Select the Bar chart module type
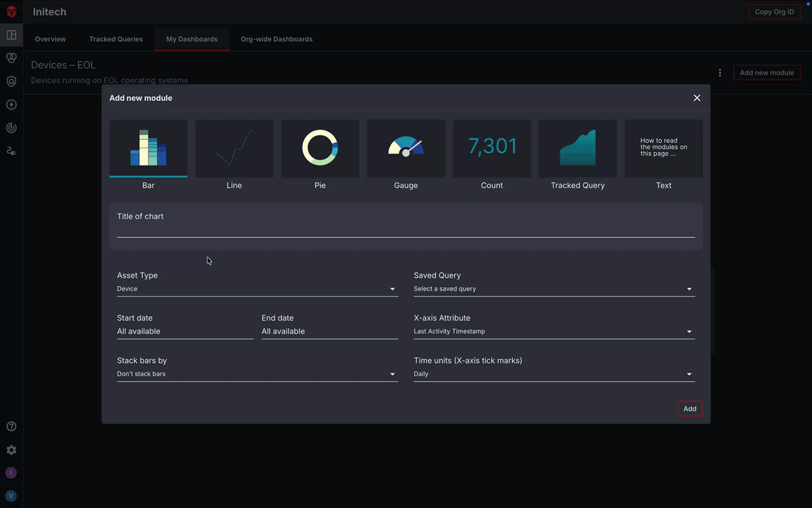The width and height of the screenshot is (812, 508). [148, 148]
